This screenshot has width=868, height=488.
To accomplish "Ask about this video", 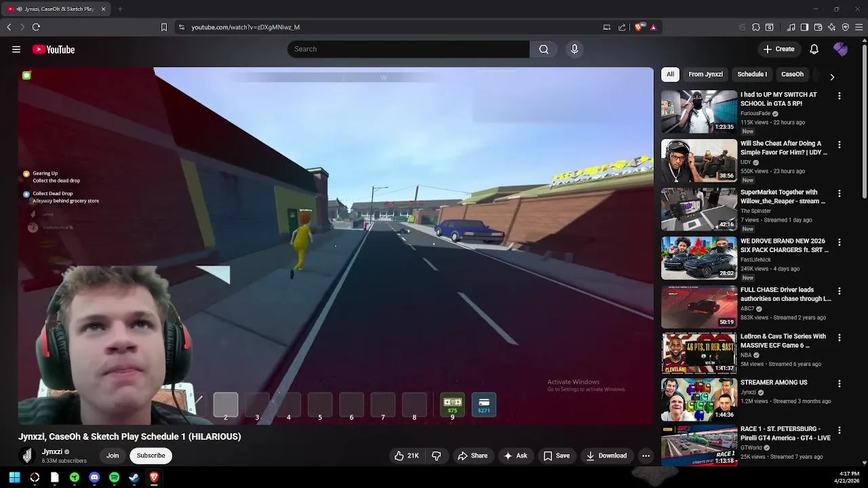I will pos(515,456).
